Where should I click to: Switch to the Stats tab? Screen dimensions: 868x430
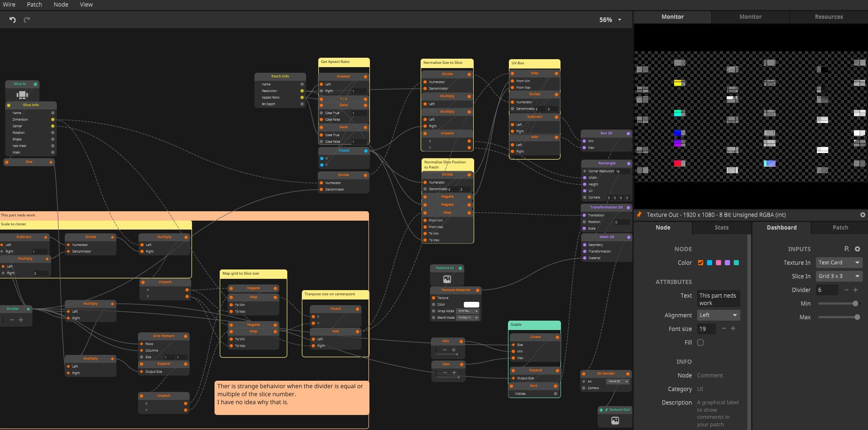point(722,228)
